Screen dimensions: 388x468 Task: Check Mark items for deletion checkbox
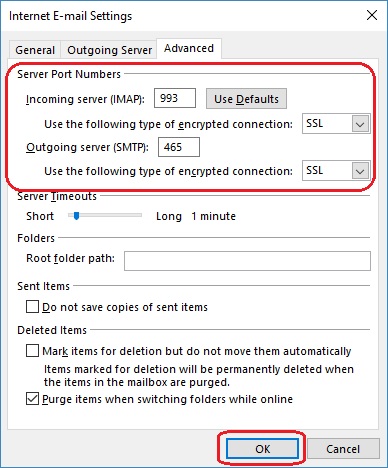32,351
